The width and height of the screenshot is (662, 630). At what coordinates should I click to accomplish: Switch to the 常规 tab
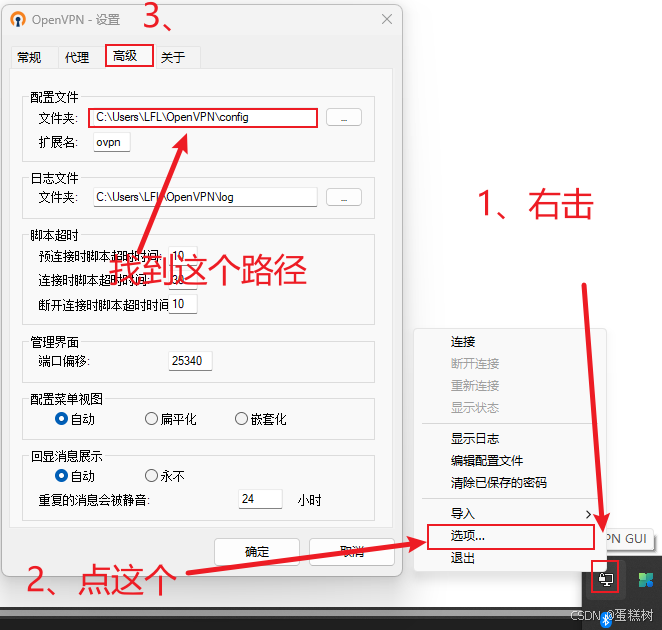pos(29,57)
